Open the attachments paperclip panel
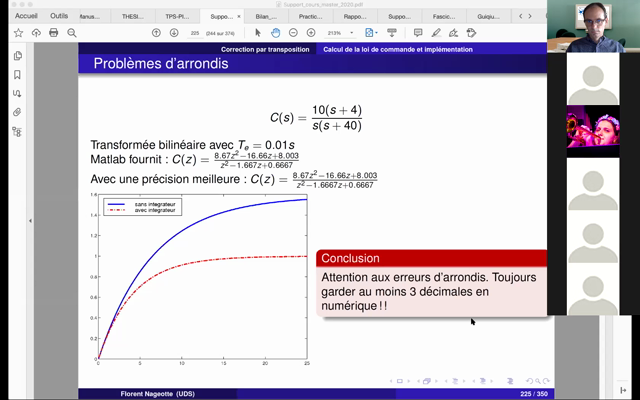 [17, 112]
